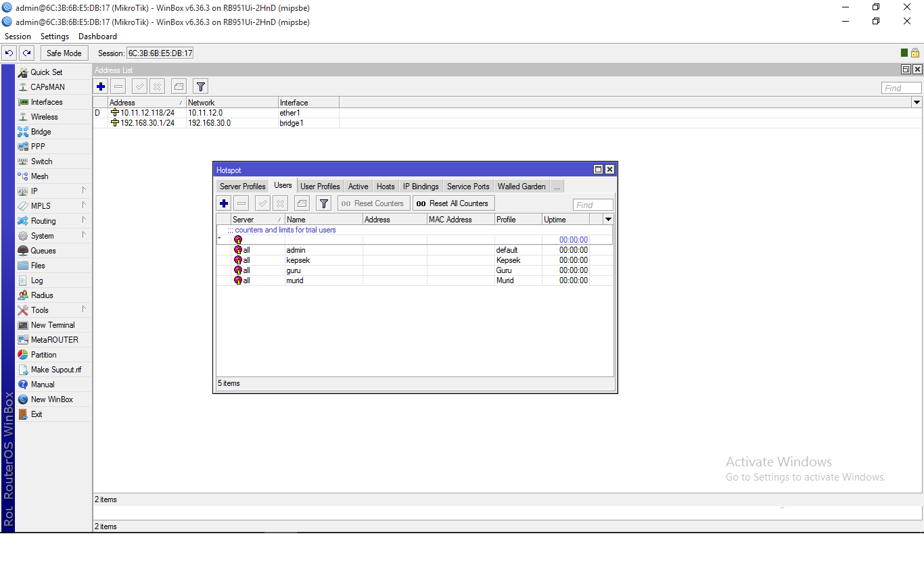This screenshot has width=924, height=588.
Task: Sort Address List by Interface column
Action: click(308, 103)
